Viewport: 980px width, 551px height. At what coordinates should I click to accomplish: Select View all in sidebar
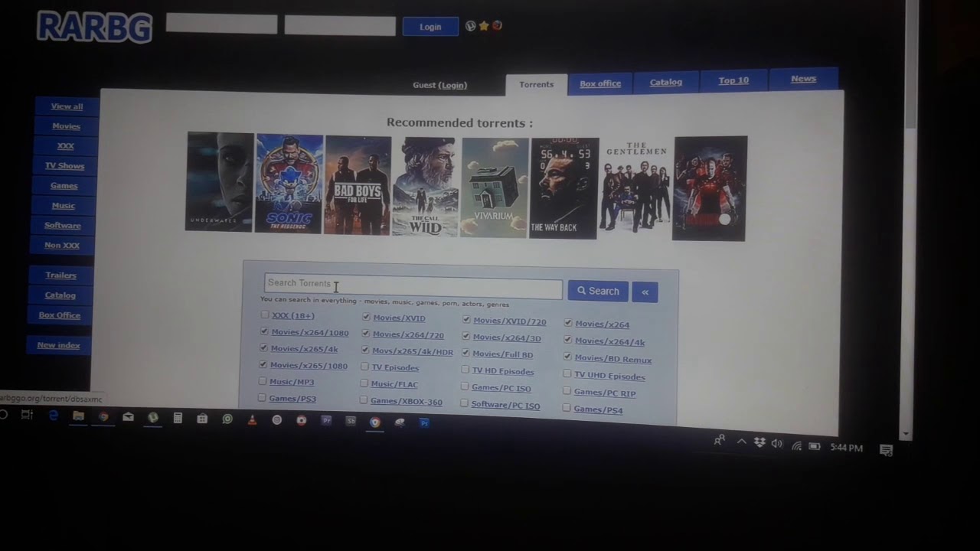pos(67,106)
